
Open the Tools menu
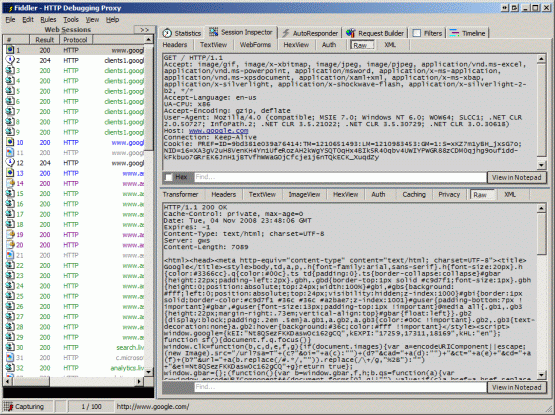pos(71,20)
